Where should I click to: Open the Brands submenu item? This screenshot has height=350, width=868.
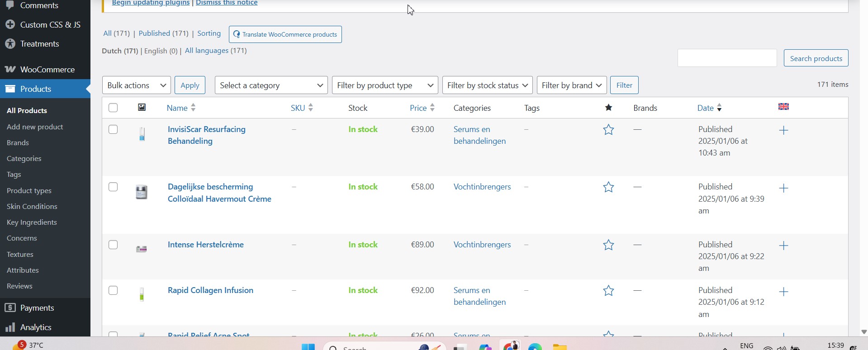[18, 142]
